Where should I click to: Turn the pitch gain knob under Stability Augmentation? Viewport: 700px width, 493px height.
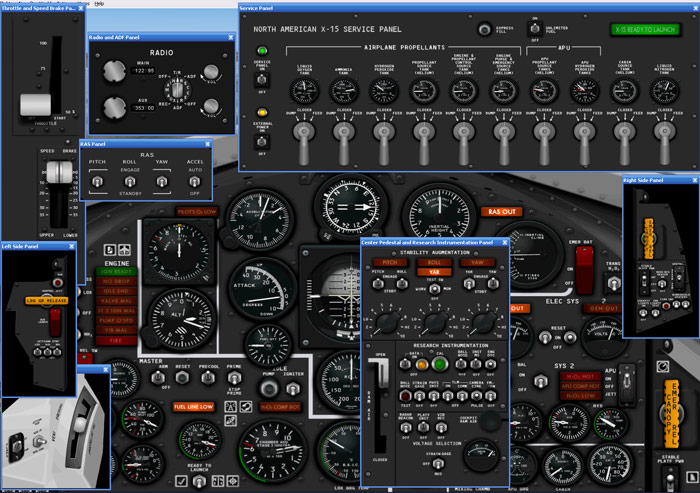(x=387, y=322)
